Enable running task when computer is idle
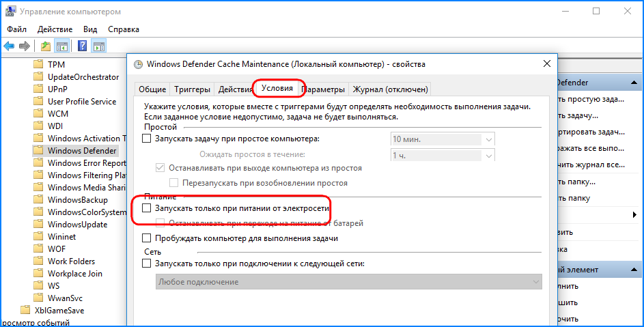Screen dimensions: 644x327 click(x=147, y=139)
